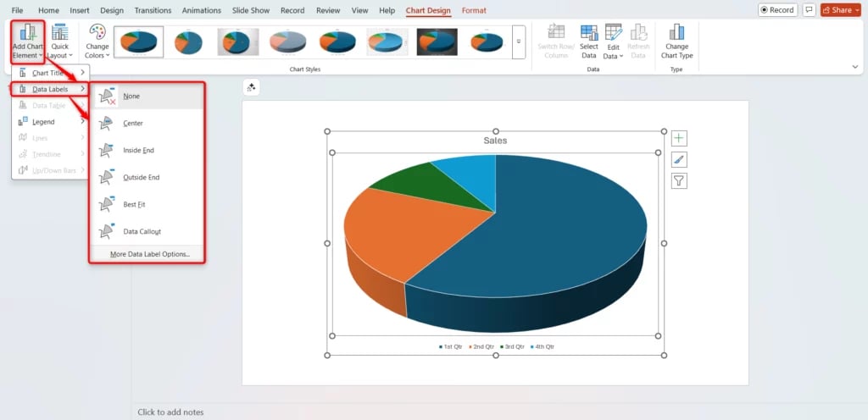Click the Chart Elements plus button
The height and width of the screenshot is (420, 868).
click(x=679, y=138)
